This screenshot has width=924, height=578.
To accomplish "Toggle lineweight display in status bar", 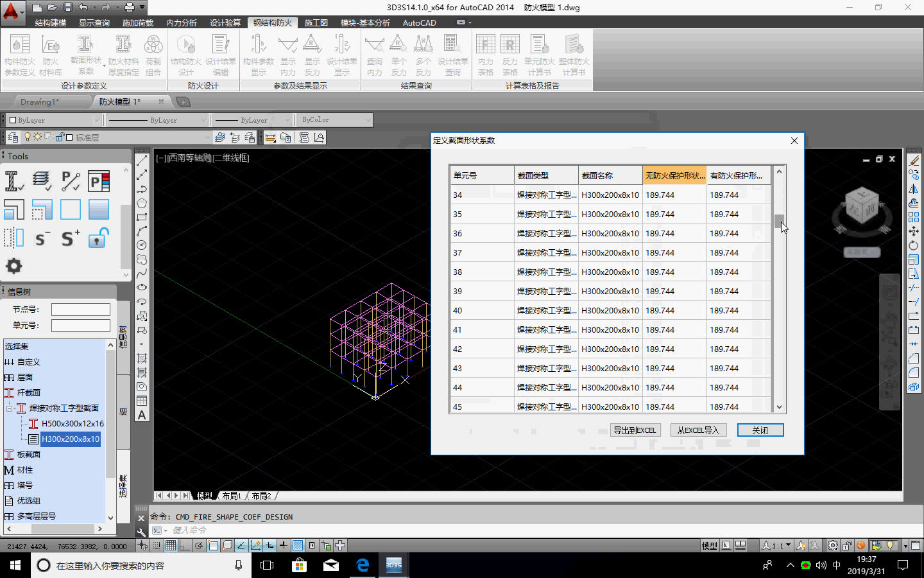I will click(284, 546).
